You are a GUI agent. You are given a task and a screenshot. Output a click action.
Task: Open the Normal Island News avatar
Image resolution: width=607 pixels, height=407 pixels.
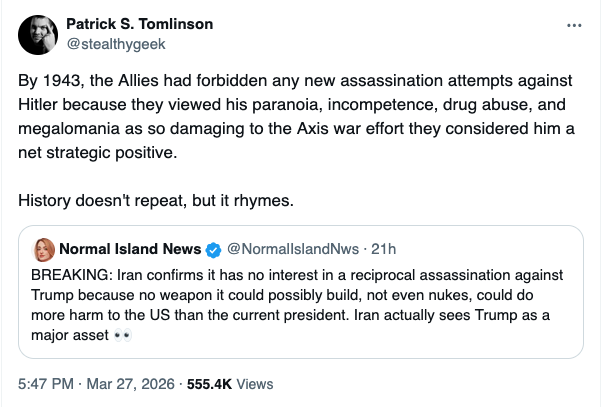tap(44, 248)
